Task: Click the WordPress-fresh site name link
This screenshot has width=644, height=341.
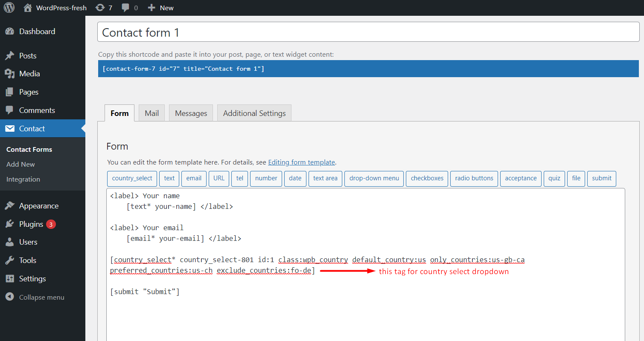Action: tap(61, 8)
